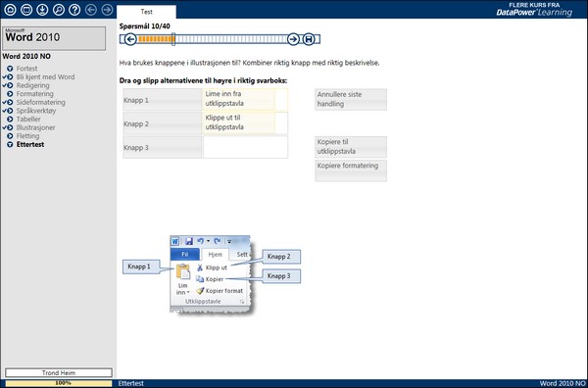
Task: Click the Ettertest label in bottom status bar
Action: (131, 383)
